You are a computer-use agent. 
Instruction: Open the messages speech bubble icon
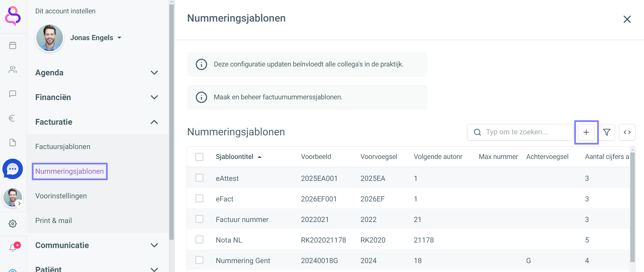pyautogui.click(x=13, y=94)
